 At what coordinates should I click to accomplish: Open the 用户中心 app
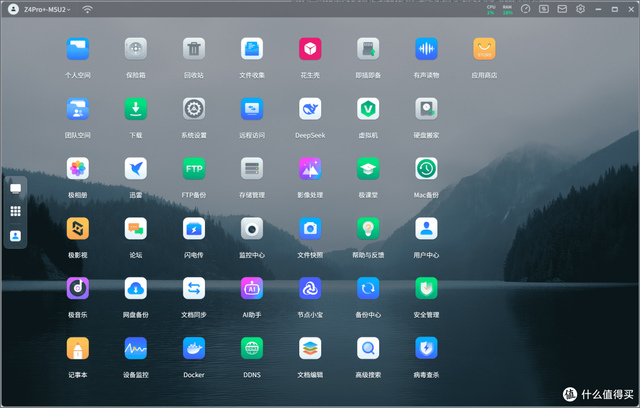(427, 228)
